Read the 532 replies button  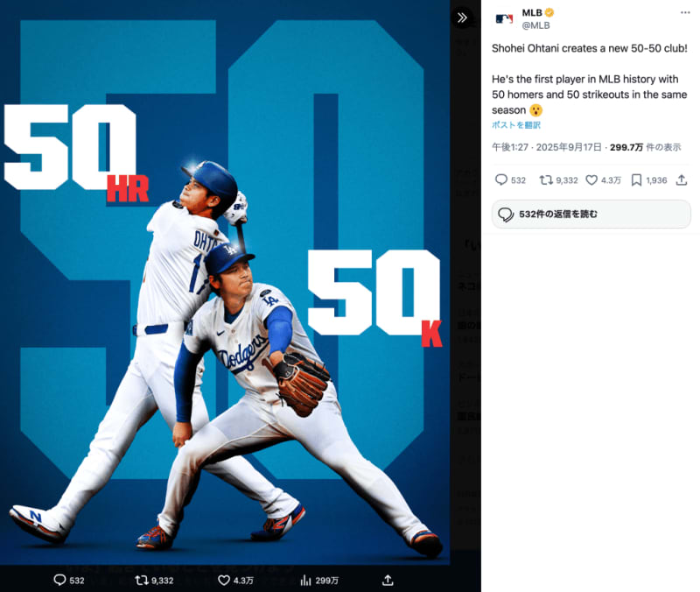click(591, 215)
